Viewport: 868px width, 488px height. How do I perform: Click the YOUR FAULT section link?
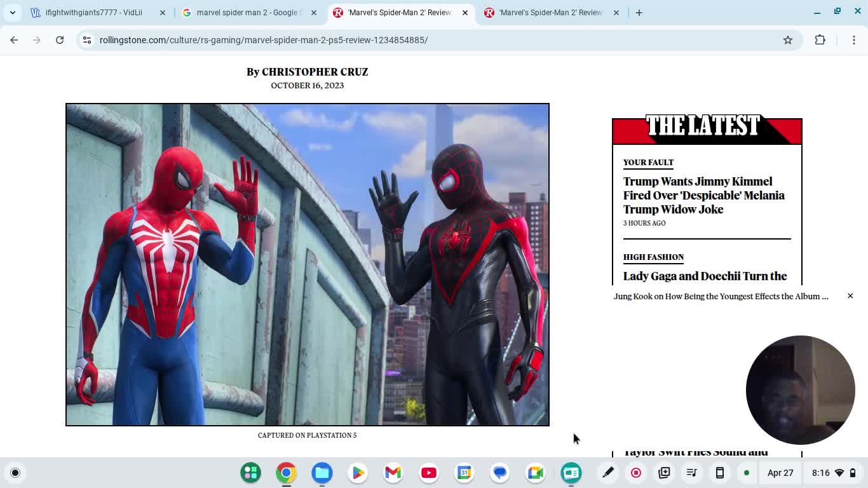coord(648,163)
